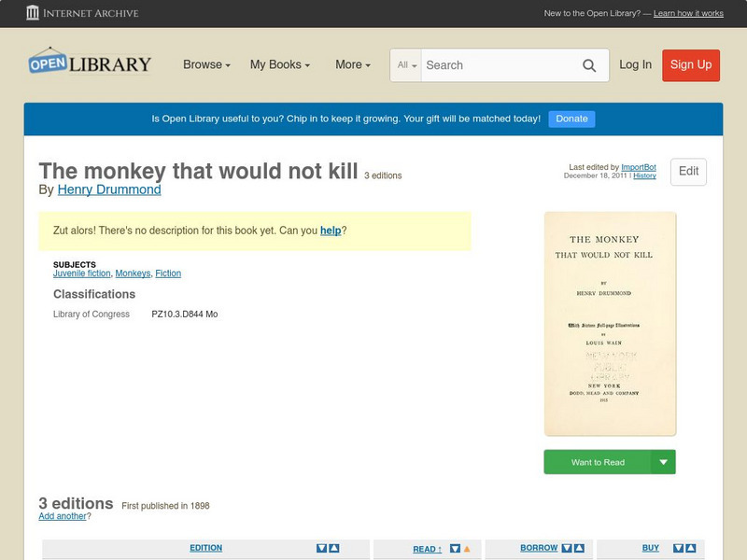Viewport: 747px width, 560px height.
Task: Click the Open Library logo
Action: [x=89, y=63]
